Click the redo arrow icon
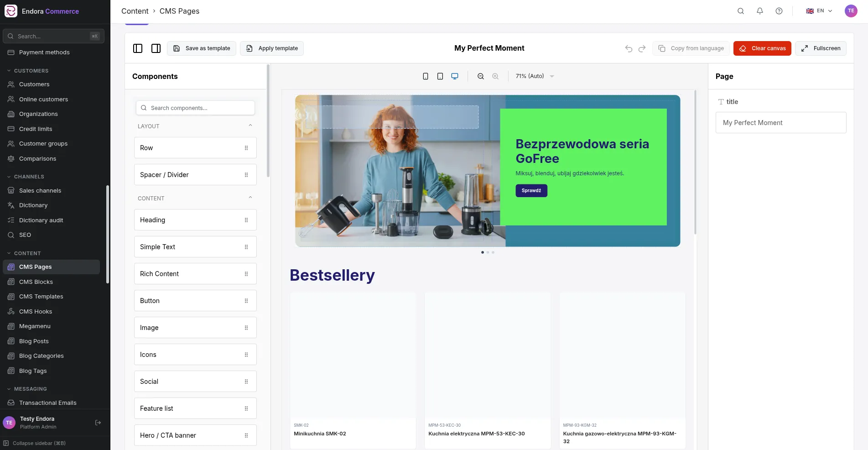 click(642, 48)
